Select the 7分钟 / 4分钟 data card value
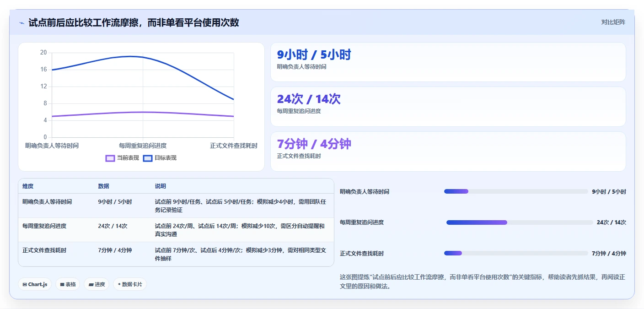Screen dimensions: 644x309 coord(314,144)
